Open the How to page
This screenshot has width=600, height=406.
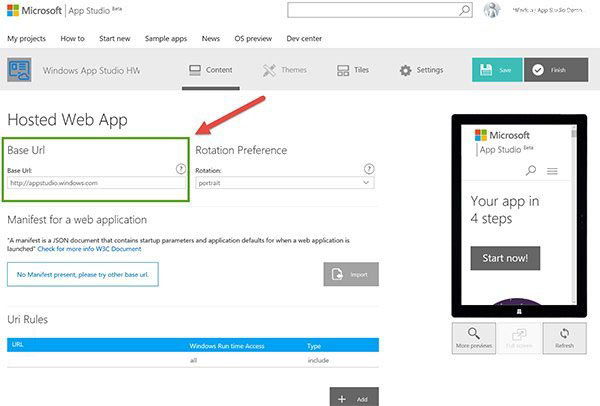pos(72,39)
